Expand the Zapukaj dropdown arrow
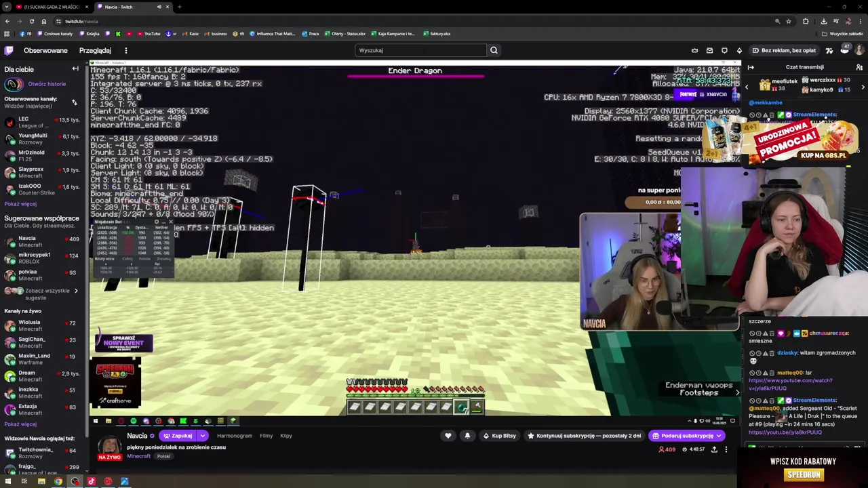This screenshot has width=868, height=488. (202, 436)
